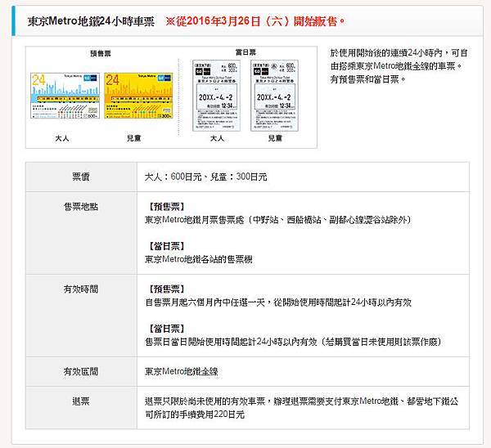Image resolution: width=491 pixels, height=448 pixels.
Task: Click the 【預售票】 heading in the 有效時間 row
Action: coord(166,289)
